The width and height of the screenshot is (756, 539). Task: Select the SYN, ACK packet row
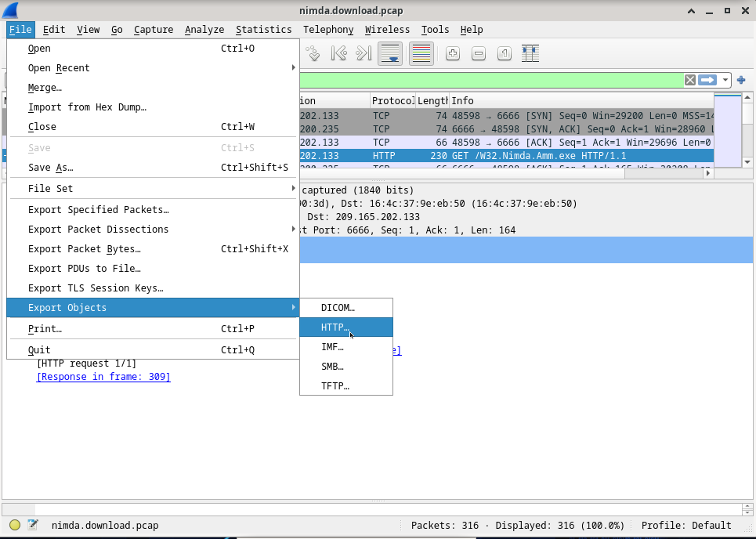506,129
